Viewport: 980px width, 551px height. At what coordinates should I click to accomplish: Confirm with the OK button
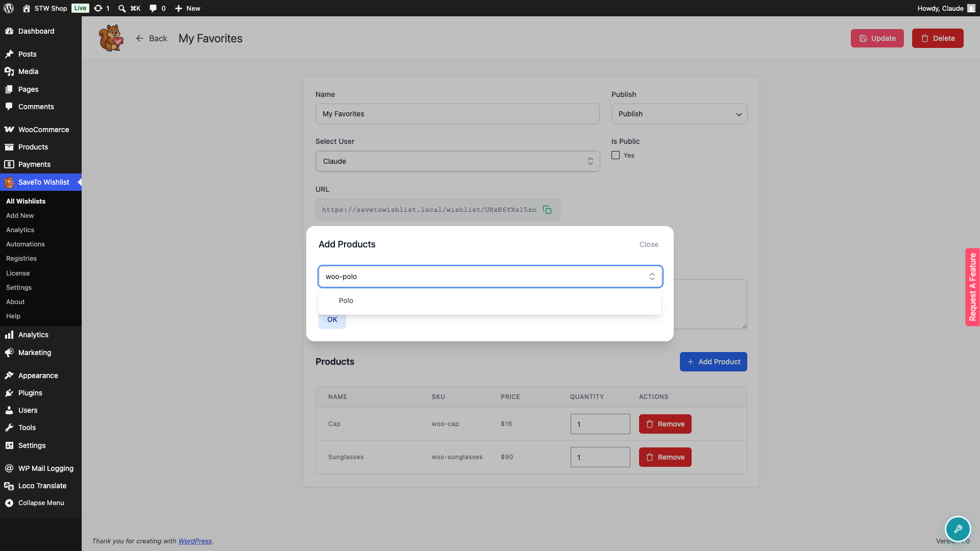(x=332, y=319)
